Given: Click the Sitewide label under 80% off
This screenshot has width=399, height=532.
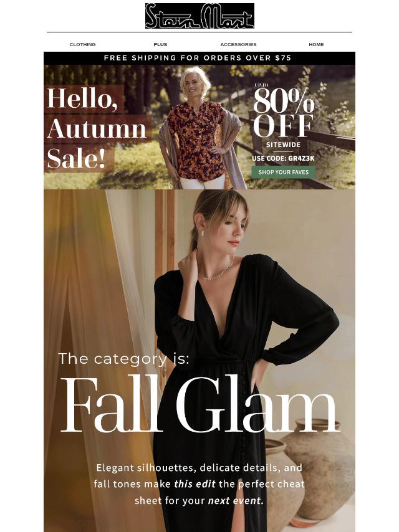Looking at the screenshot, I should pyautogui.click(x=283, y=145).
